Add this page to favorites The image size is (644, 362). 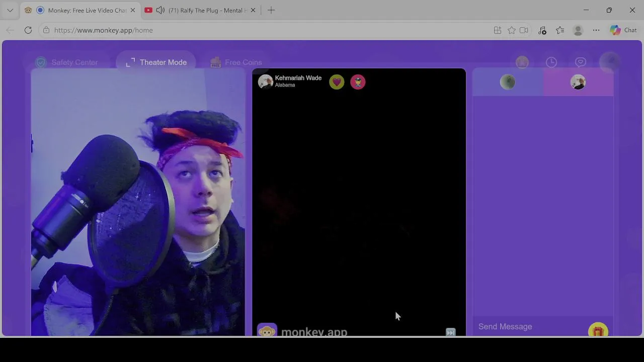coord(512,30)
